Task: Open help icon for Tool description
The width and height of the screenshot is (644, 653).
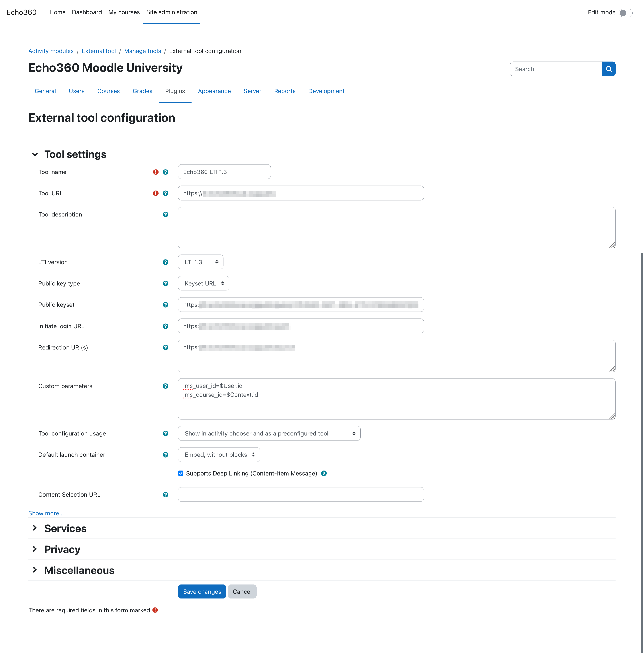Action: [x=165, y=215]
